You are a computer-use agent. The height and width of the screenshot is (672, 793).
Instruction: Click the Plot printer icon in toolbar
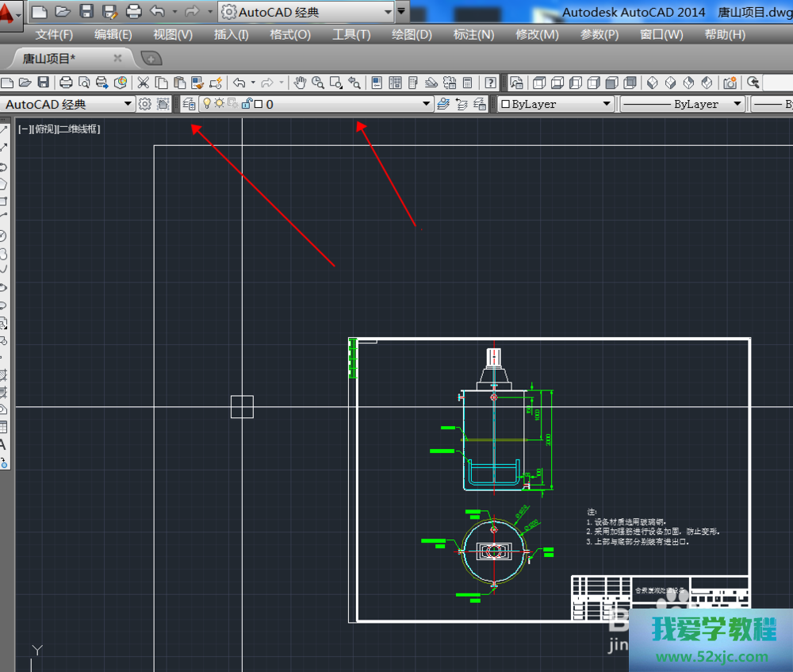click(x=66, y=83)
